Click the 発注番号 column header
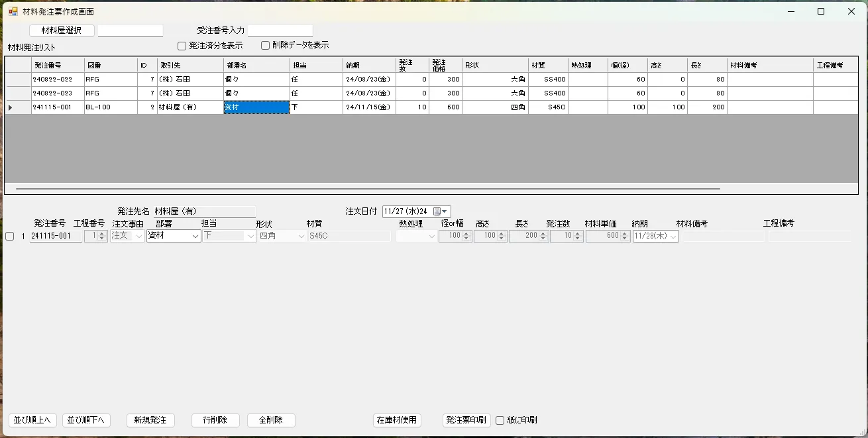Image resolution: width=868 pixels, height=438 pixels. 58,65
